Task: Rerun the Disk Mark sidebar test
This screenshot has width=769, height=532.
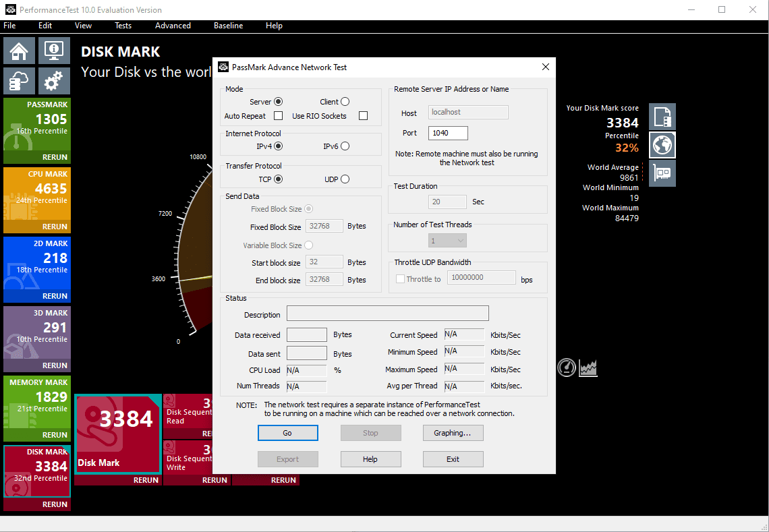Action: [55, 504]
